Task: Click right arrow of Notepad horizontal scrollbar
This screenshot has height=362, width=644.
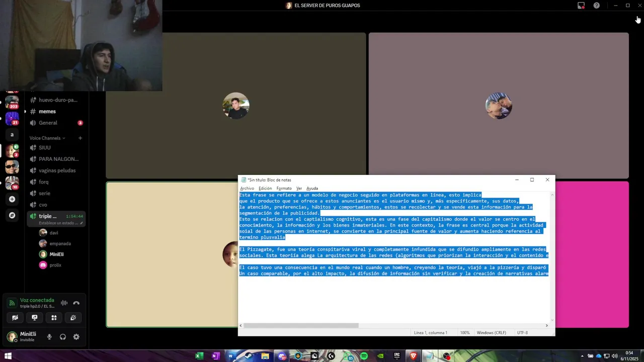Action: pos(547,325)
